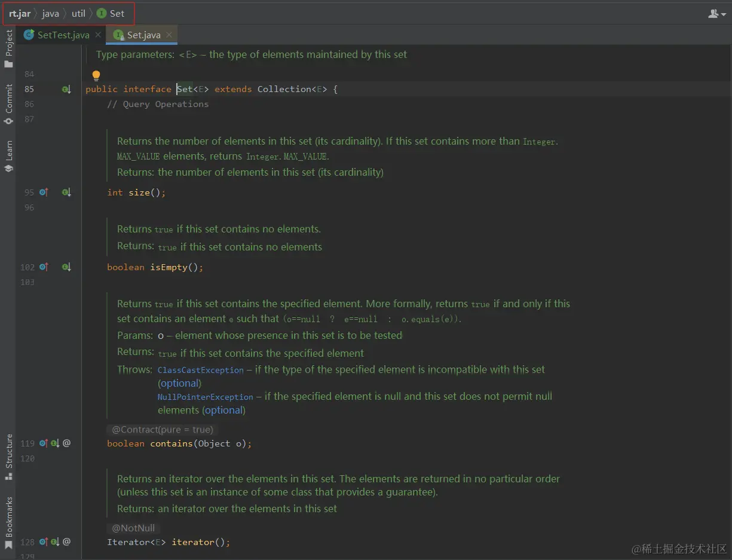Image resolution: width=732 pixels, height=560 pixels.
Task: Click the @ annotations gutter icon on line 119
Action: 67,443
